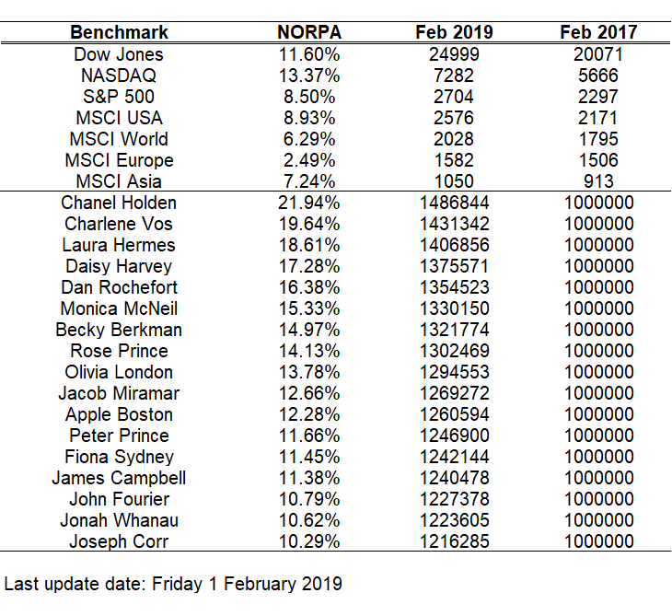Click the Benchmark column header
Screen dimensions: 672x616
(119, 32)
